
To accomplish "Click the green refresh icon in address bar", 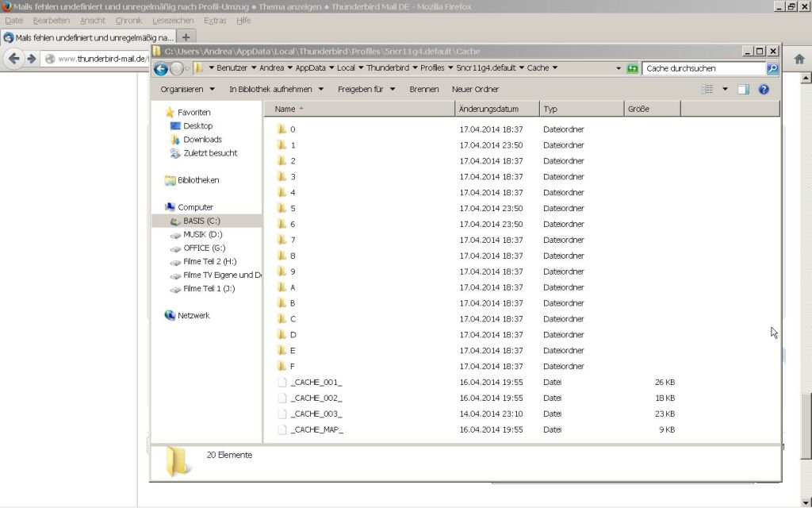I will [x=632, y=69].
